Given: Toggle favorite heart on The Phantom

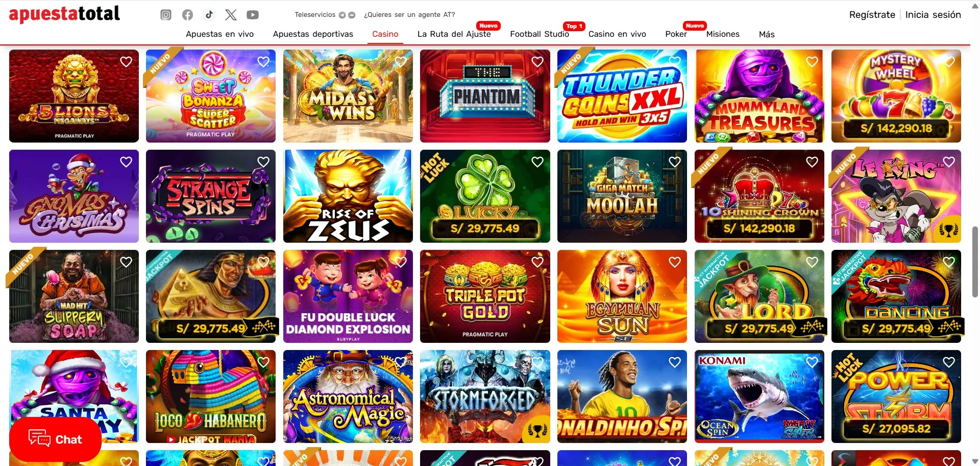Looking at the screenshot, I should coord(537,62).
